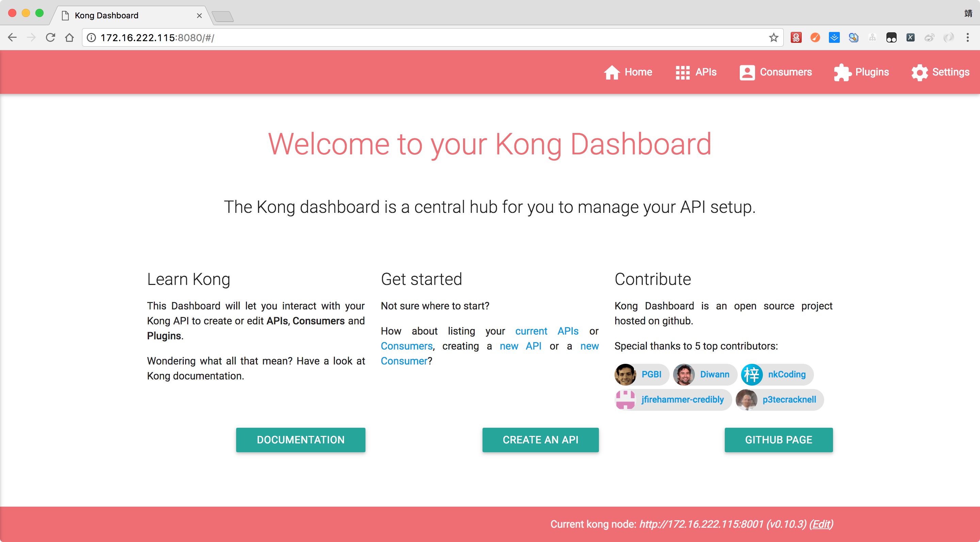Click the Chrome profile indicator at top right
The image size is (980, 542).
coord(968,14)
